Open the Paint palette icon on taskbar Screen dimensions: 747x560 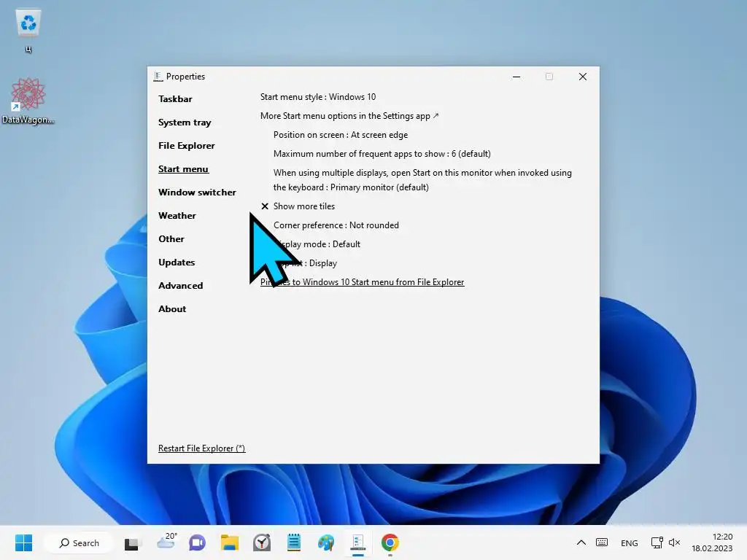326,542
